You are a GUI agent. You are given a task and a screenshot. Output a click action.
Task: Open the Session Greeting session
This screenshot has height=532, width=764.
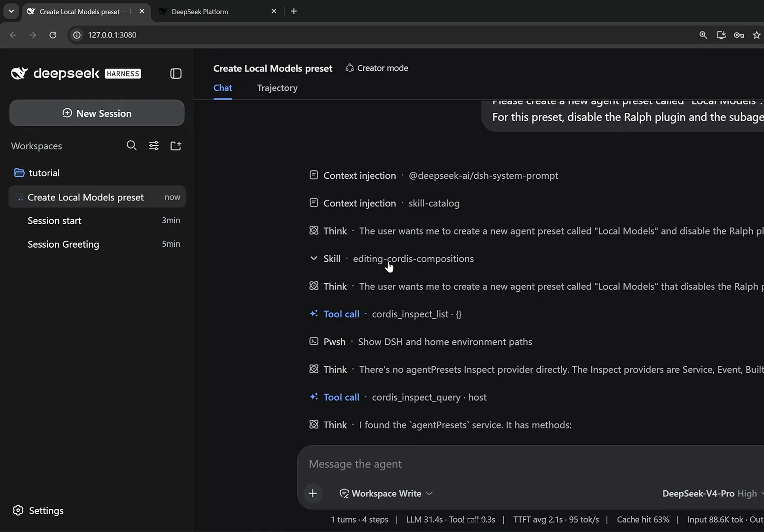(98, 244)
